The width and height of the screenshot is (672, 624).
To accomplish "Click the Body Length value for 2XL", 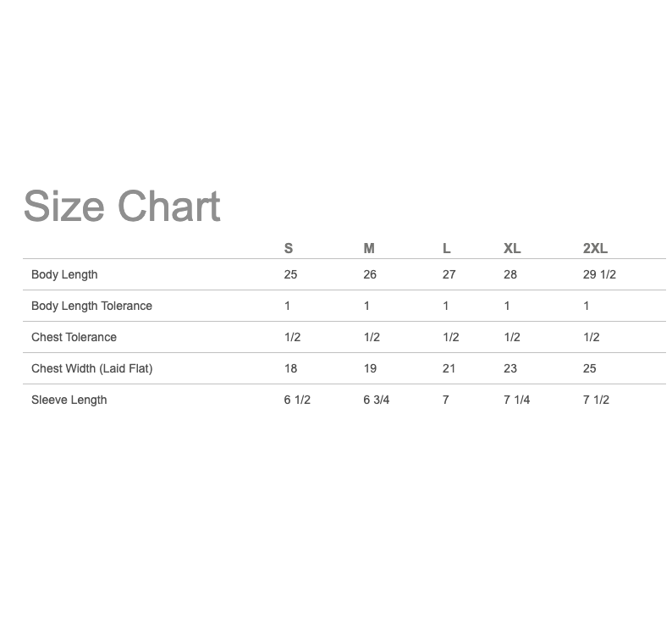I will click(x=599, y=274).
